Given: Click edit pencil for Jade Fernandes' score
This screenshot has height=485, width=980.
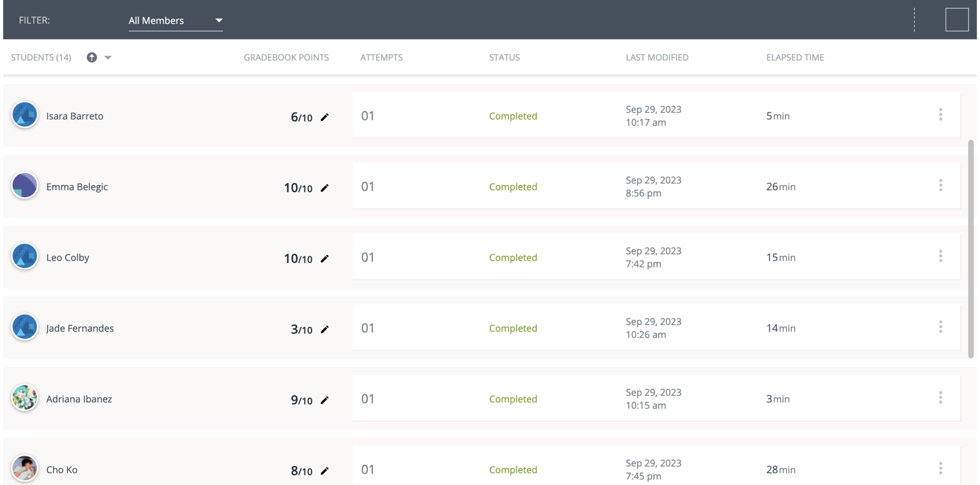Looking at the screenshot, I should [x=324, y=329].
